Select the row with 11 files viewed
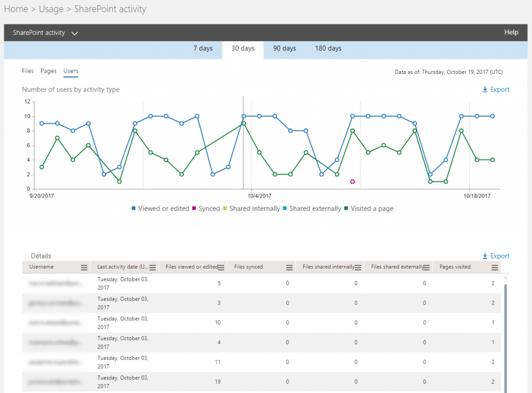Image resolution: width=532 pixels, height=393 pixels. (261, 362)
